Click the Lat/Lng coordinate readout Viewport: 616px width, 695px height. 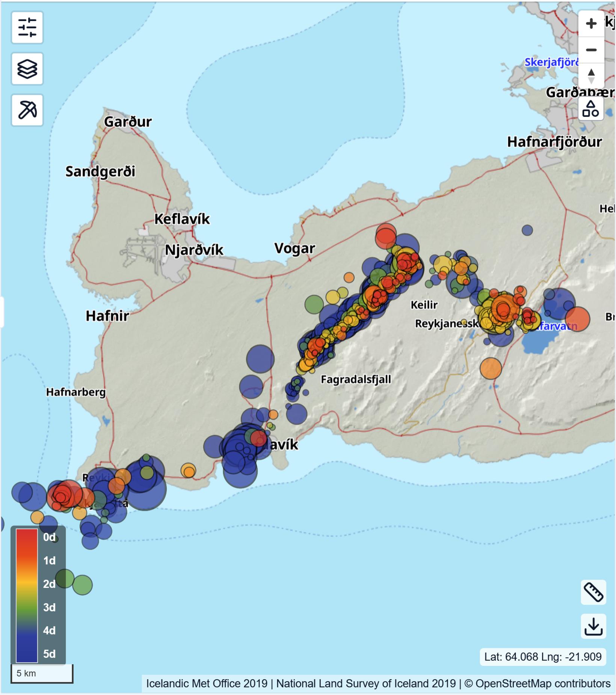[543, 657]
